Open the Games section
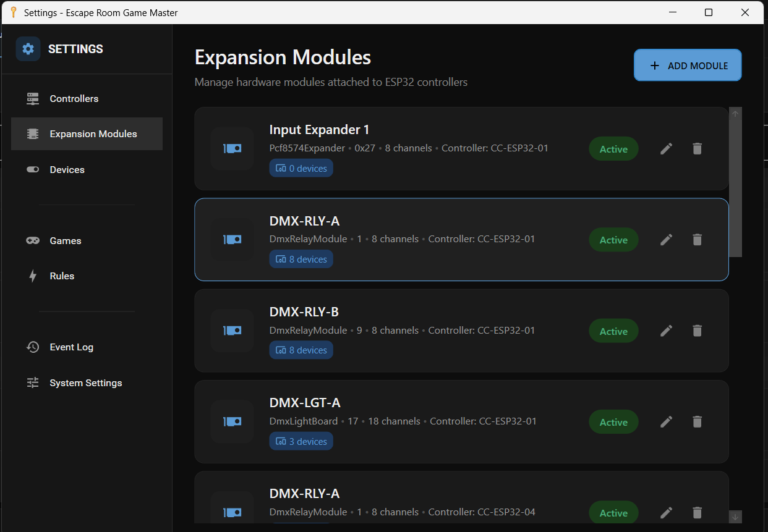The width and height of the screenshot is (768, 532). 87,241
